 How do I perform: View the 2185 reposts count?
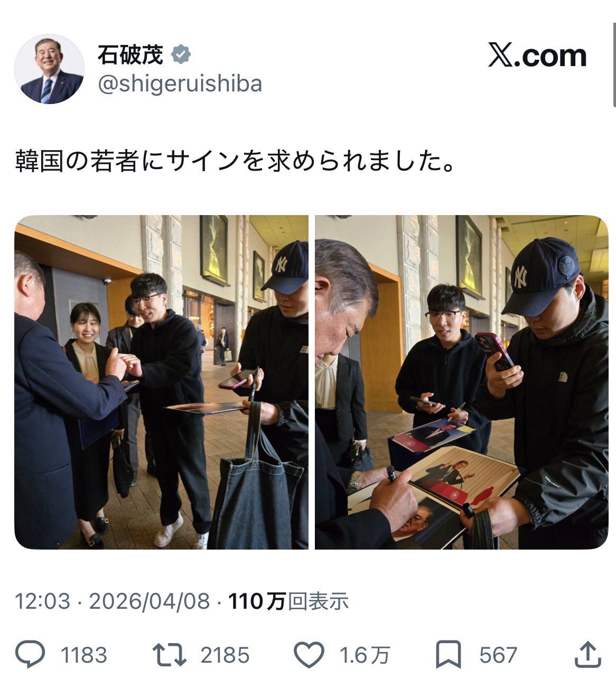(225, 655)
